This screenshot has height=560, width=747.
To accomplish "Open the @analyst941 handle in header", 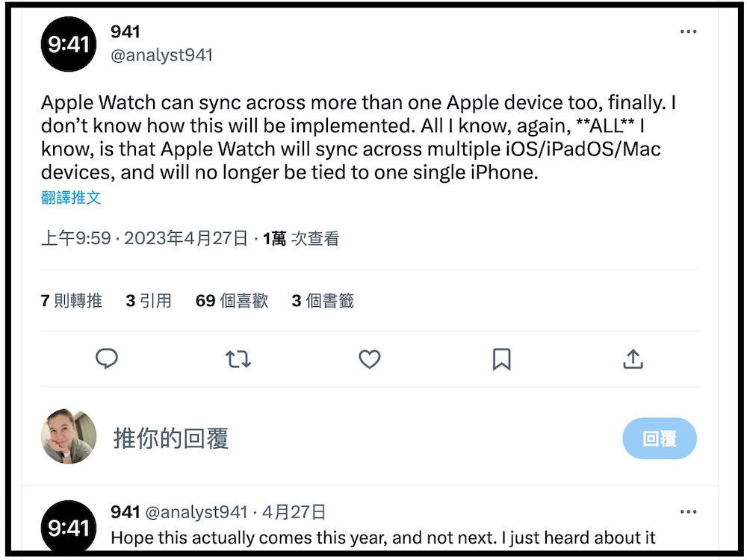I will click(161, 55).
